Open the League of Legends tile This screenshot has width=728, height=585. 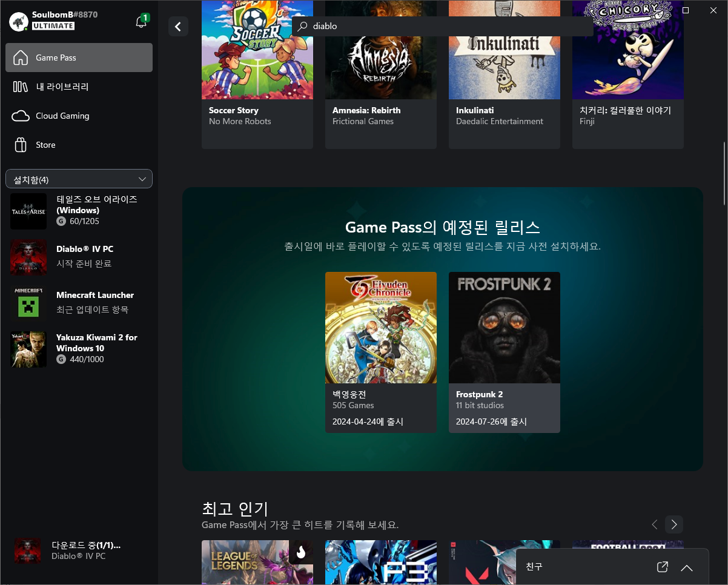coord(257,563)
